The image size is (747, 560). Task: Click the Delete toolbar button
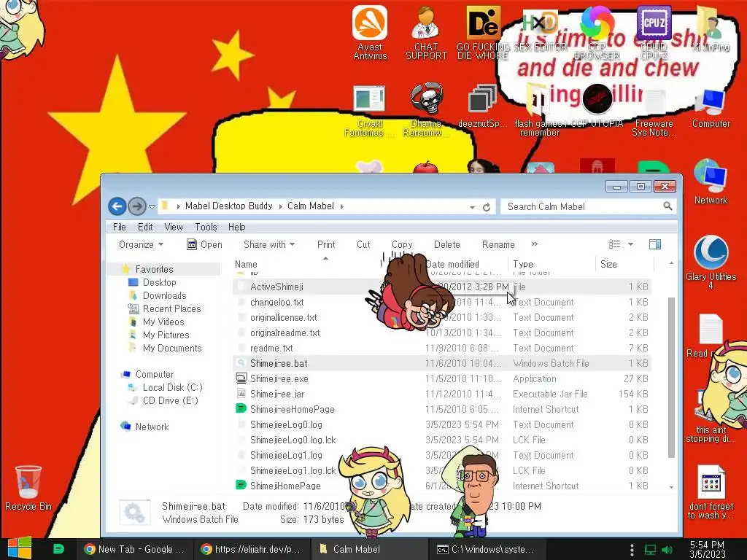click(x=447, y=244)
